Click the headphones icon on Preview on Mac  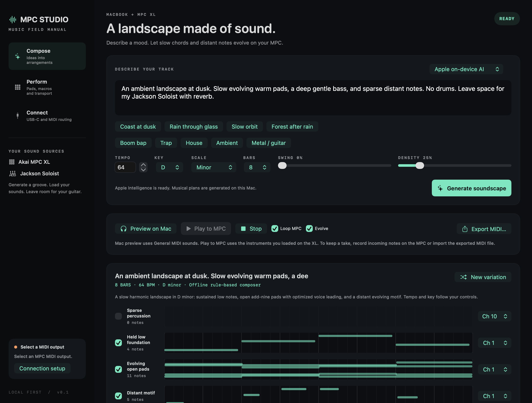point(124,229)
